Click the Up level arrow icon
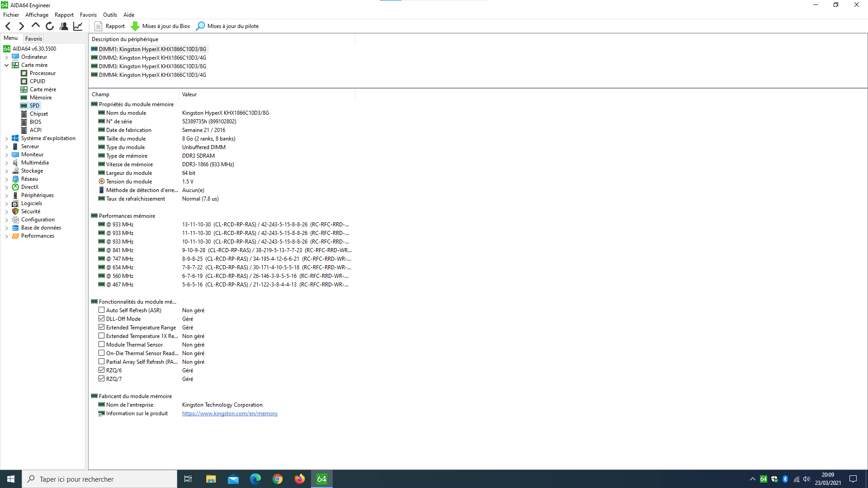The image size is (868, 488). coord(35,26)
